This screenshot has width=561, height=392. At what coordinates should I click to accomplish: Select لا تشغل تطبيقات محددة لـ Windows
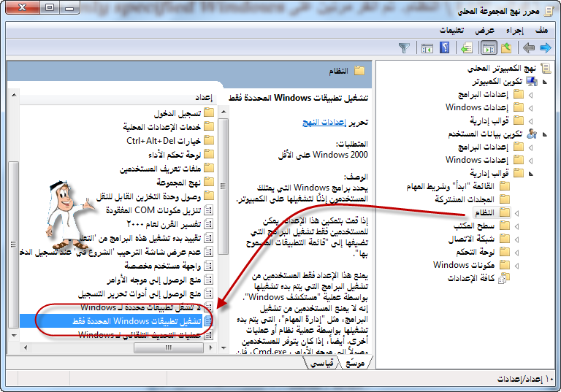(141, 307)
